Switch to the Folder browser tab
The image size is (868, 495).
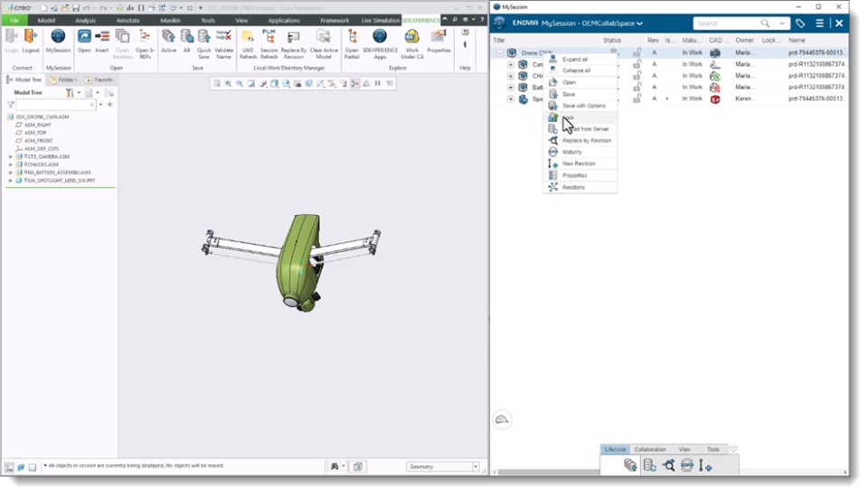pos(62,79)
